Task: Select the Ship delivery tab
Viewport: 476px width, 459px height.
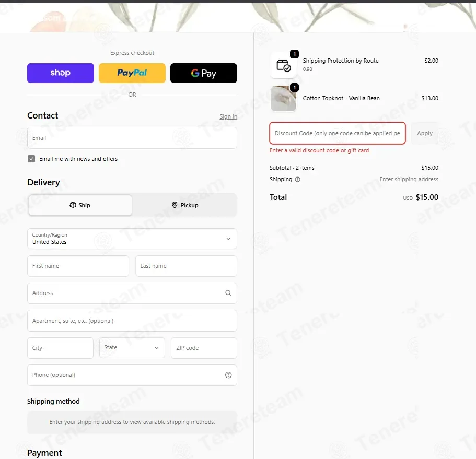Action: pyautogui.click(x=80, y=205)
